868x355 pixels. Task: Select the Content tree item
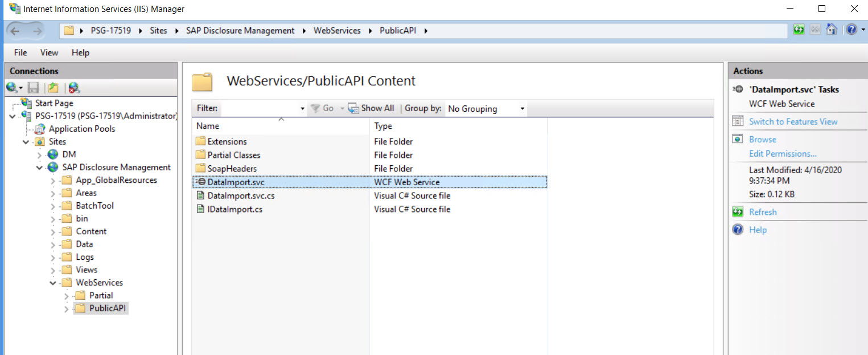pyautogui.click(x=91, y=231)
